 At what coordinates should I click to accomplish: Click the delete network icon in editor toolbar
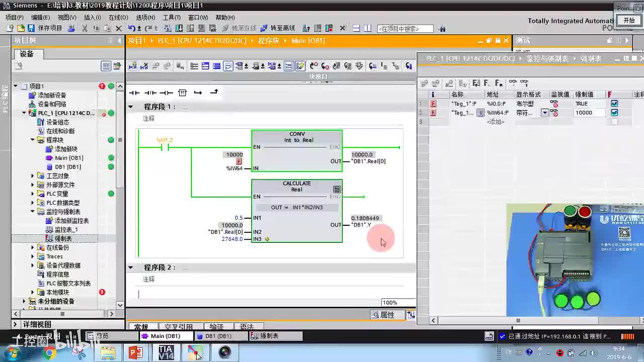tap(144, 66)
